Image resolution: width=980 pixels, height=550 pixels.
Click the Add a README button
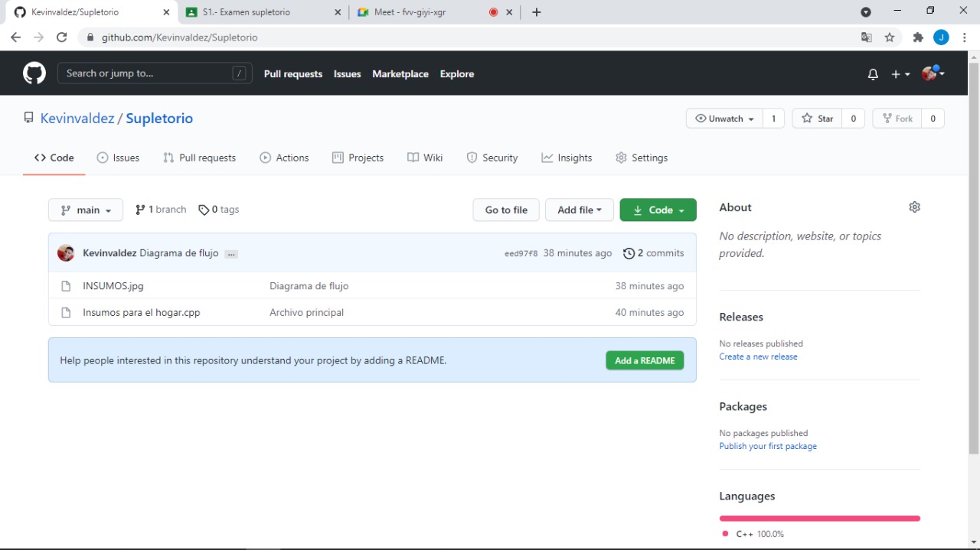click(645, 360)
